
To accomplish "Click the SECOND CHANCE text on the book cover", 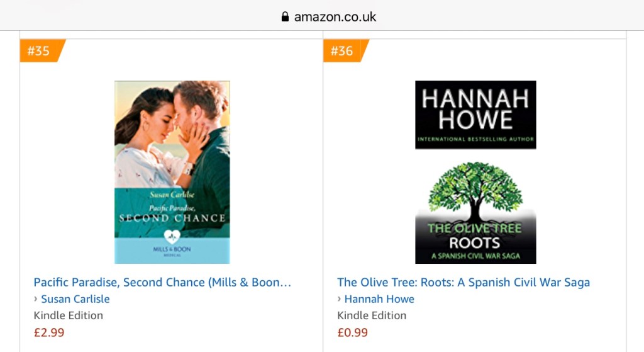I will [x=172, y=219].
